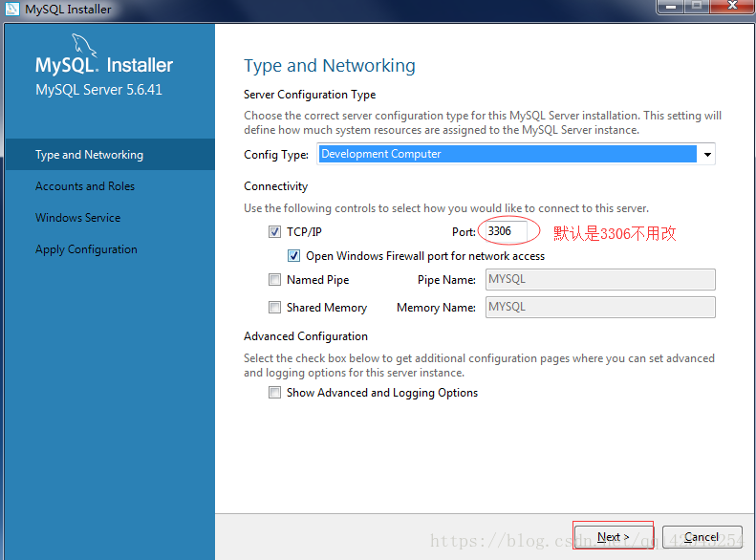Toggle the TCP/IP checkbox
Viewport: 756px width, 560px height.
coord(274,232)
